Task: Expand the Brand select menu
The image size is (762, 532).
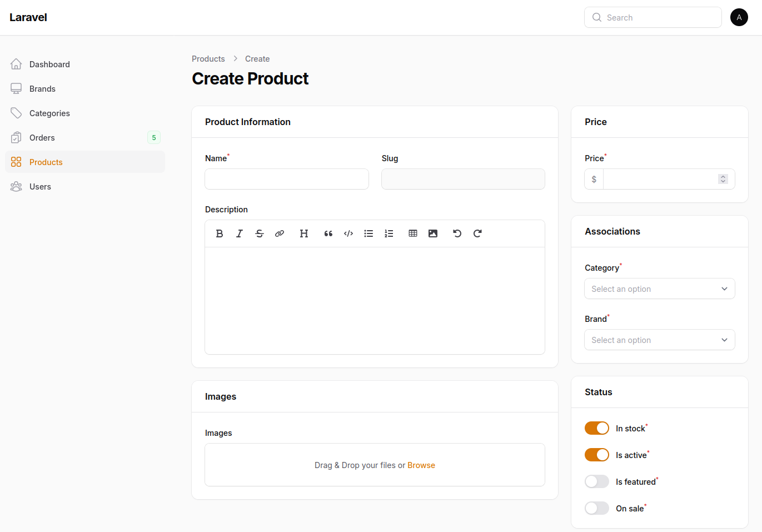Action: 659,340
